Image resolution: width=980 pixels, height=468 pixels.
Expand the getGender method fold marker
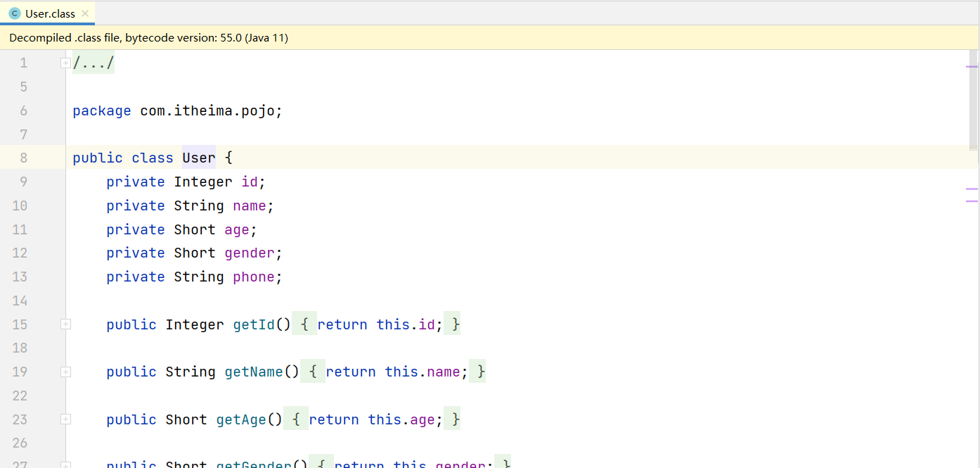tap(65, 464)
